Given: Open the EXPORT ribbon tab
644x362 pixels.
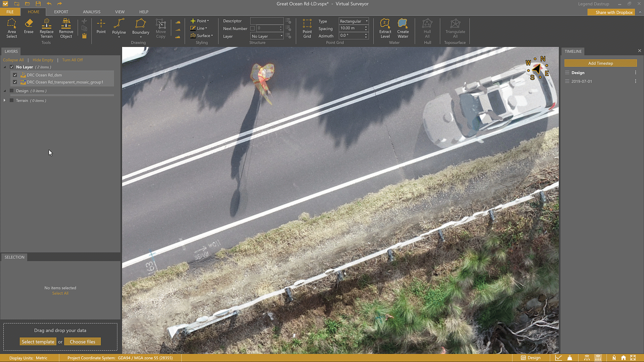Looking at the screenshot, I should click(x=61, y=12).
